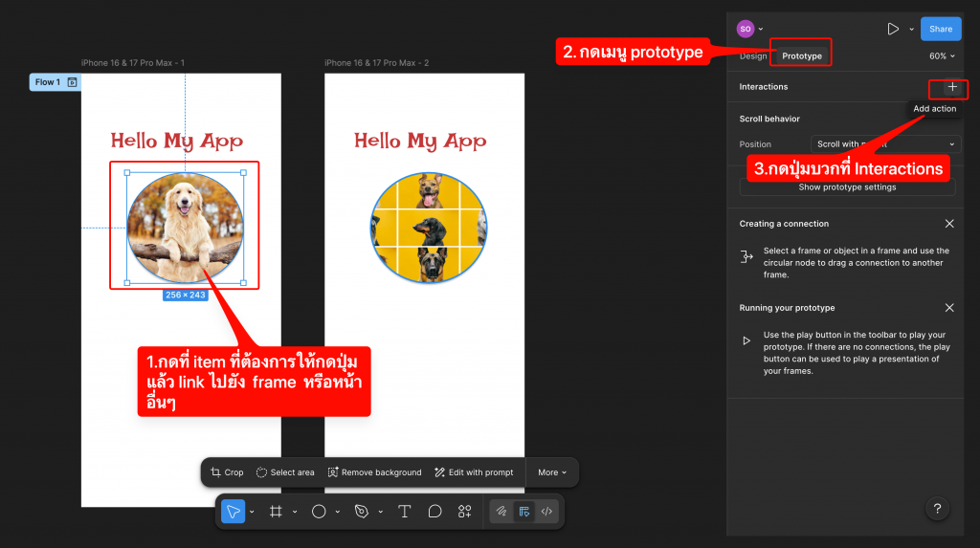Image resolution: width=980 pixels, height=548 pixels.
Task: Click the blue Share button
Action: [x=940, y=29]
